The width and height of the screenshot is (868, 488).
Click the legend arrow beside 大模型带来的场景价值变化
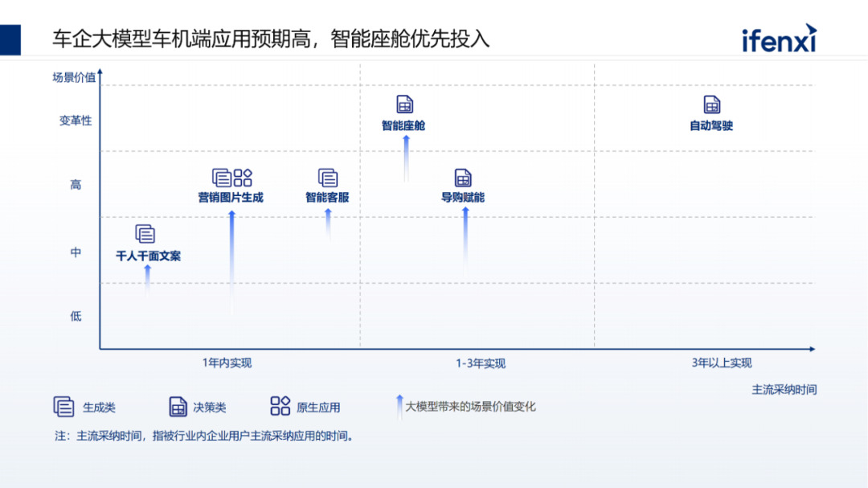click(x=399, y=407)
